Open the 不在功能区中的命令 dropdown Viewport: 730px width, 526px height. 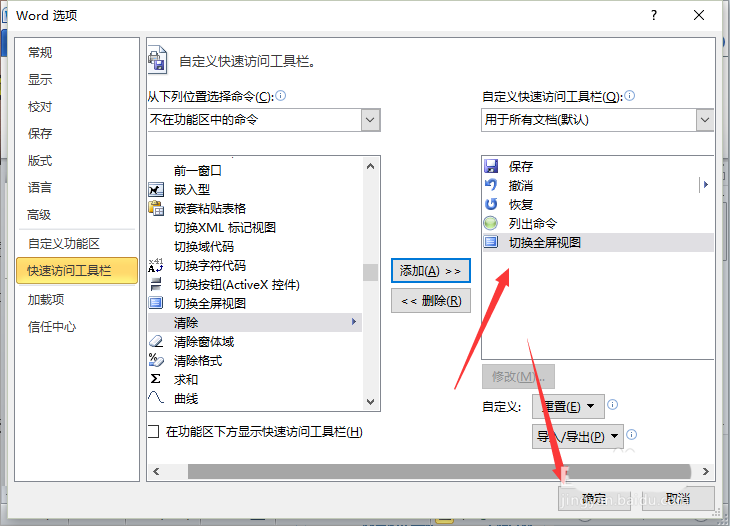(371, 120)
